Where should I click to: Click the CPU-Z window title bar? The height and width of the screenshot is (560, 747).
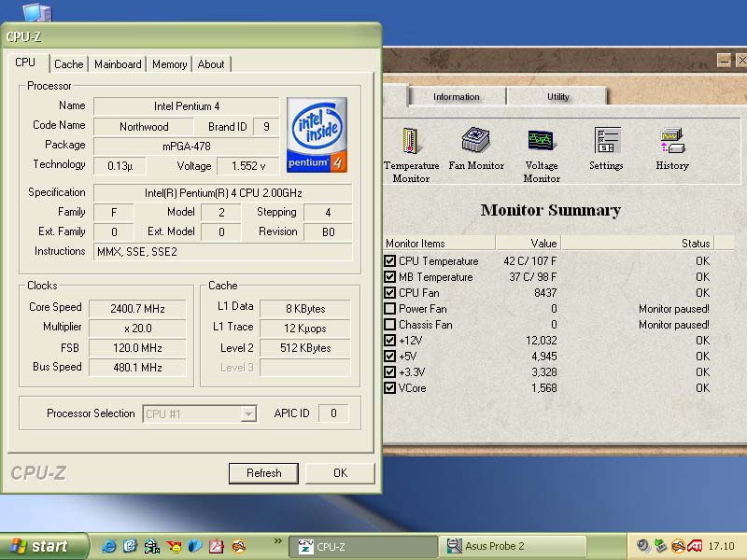(190, 36)
